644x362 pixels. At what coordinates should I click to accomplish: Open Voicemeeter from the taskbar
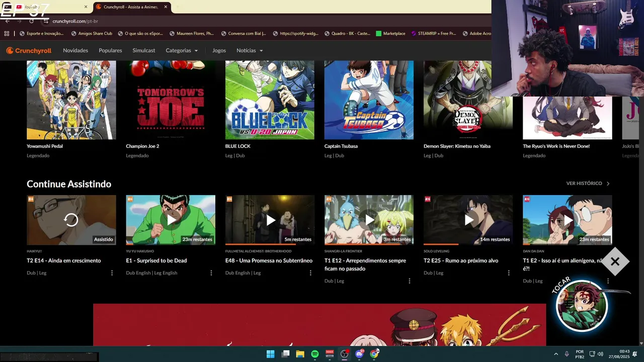[330, 354]
